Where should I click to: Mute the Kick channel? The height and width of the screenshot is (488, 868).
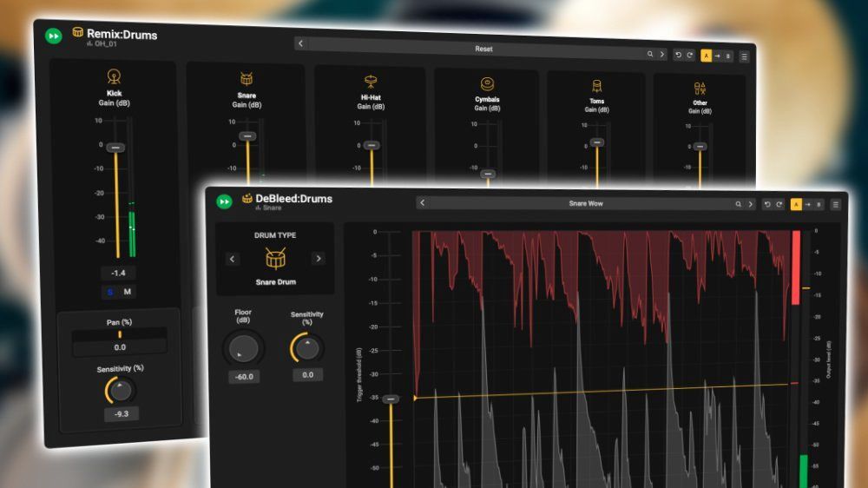(128, 292)
